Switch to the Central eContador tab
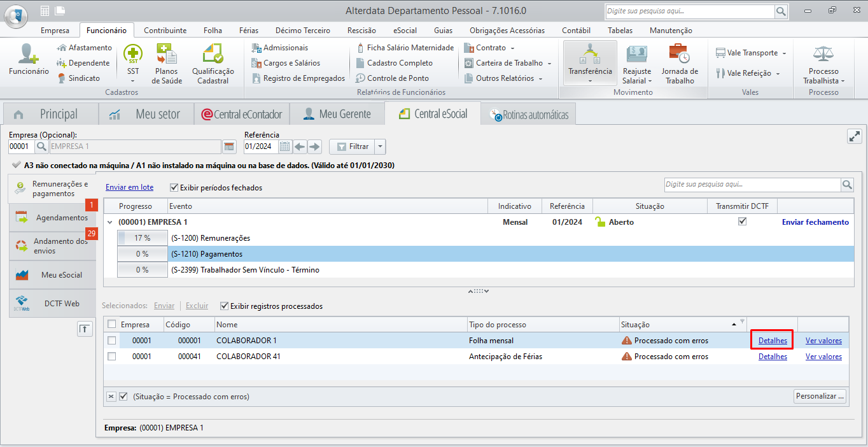Image resolution: width=868 pixels, height=447 pixels. click(241, 114)
